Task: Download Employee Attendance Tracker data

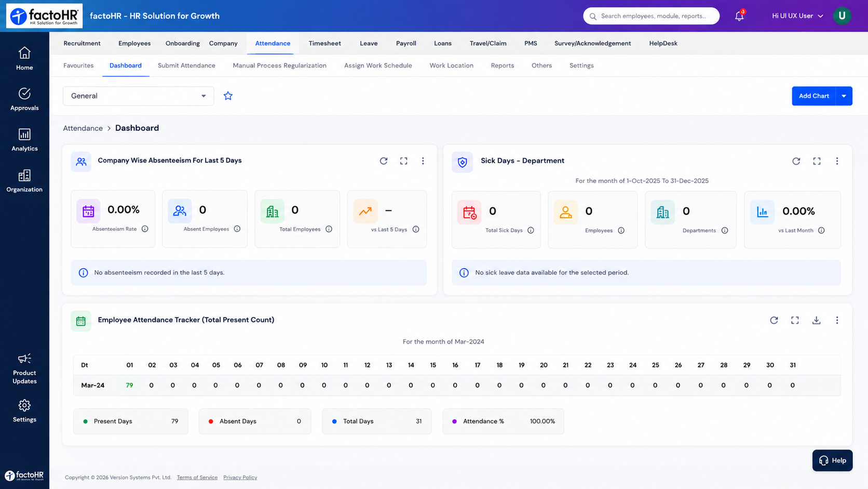Action: tap(816, 320)
